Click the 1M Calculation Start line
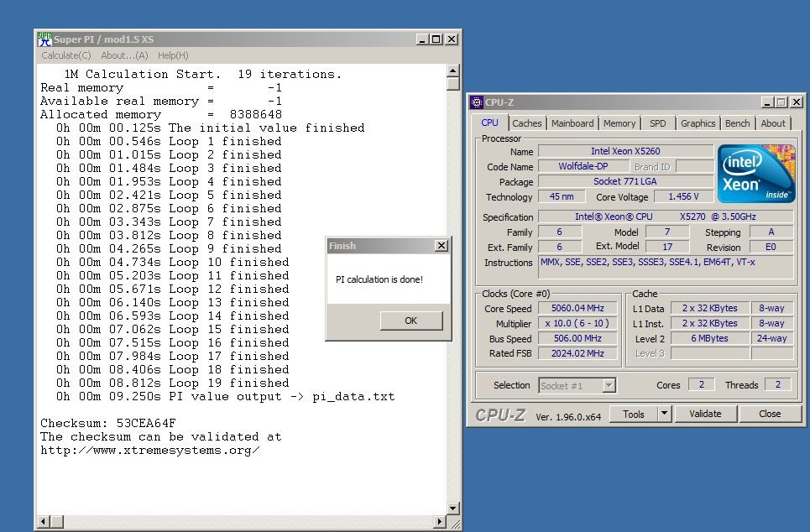 pos(202,75)
